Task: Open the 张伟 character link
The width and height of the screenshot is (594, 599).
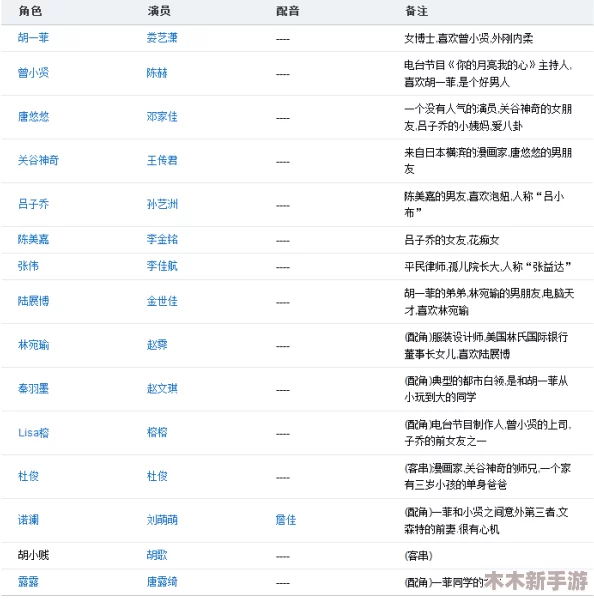Action: tap(28, 266)
